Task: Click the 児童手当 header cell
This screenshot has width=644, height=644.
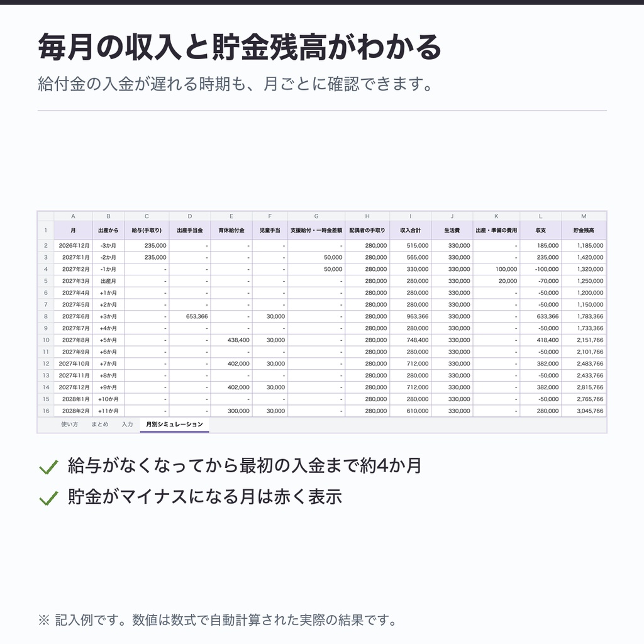Action: [x=270, y=230]
